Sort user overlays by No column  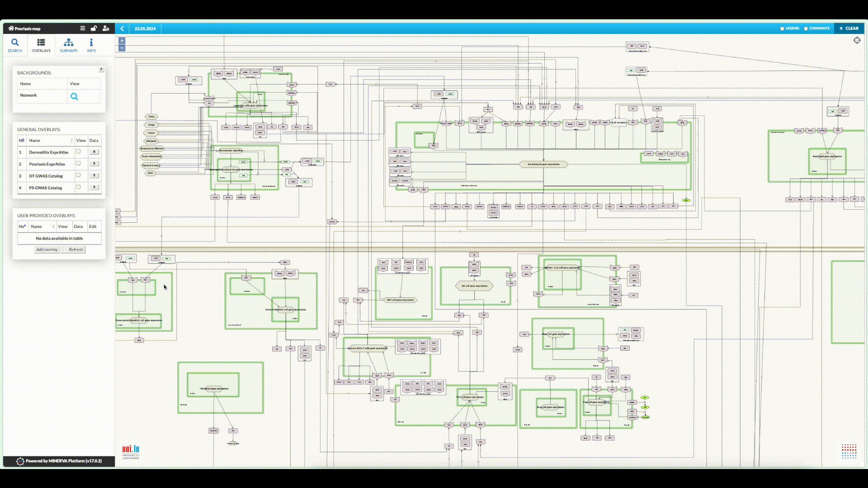(22, 226)
